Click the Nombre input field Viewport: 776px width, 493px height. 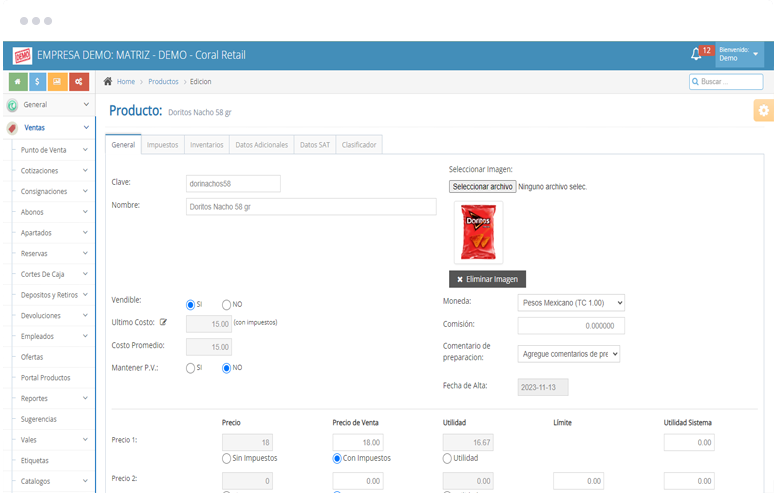click(311, 207)
